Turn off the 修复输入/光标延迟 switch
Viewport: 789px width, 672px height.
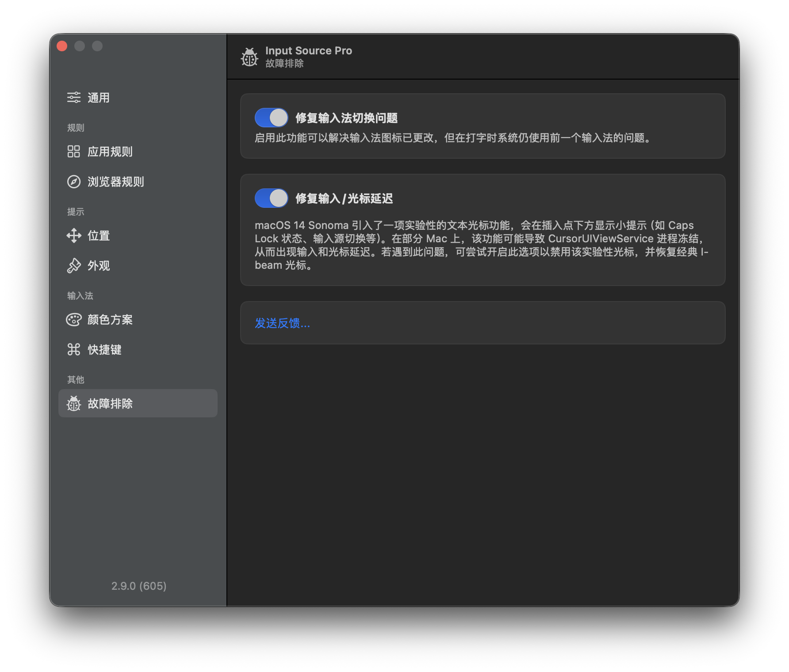point(271,198)
